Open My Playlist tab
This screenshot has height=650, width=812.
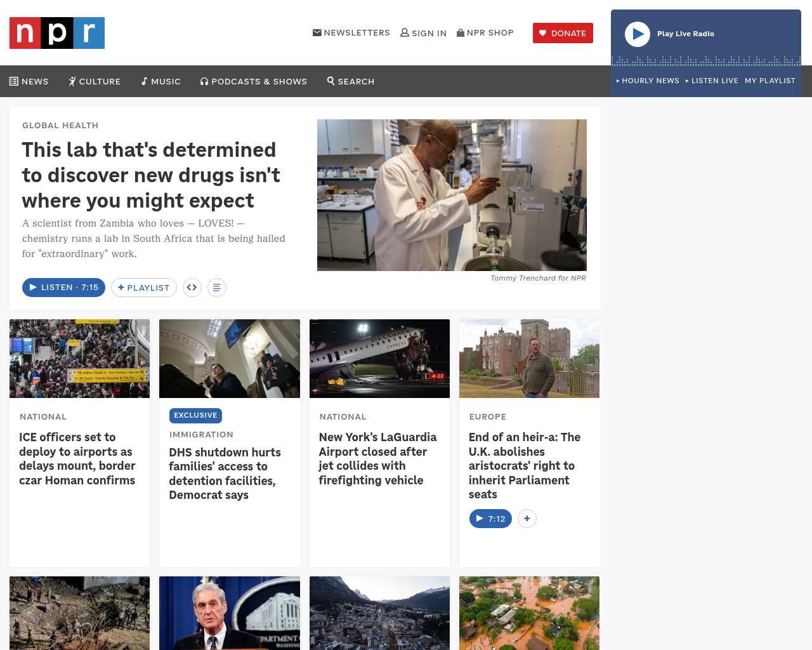770,81
